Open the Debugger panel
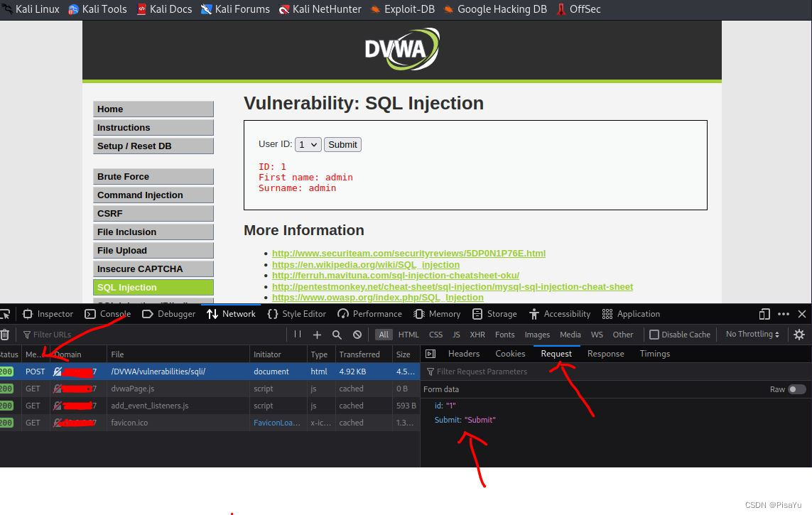This screenshot has height=515, width=812. (168, 314)
